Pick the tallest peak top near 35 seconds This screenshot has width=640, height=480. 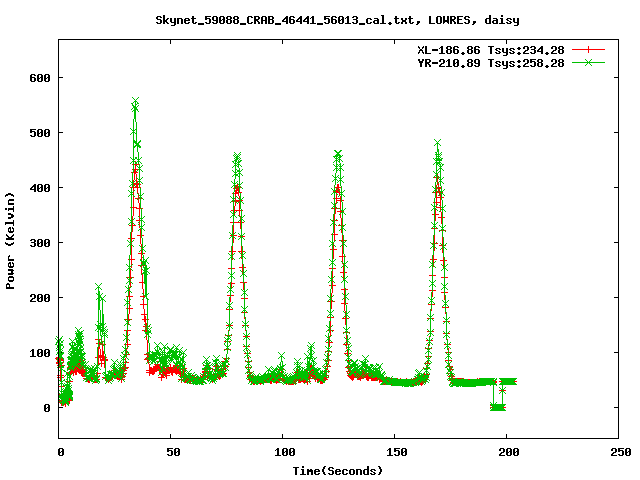tap(135, 102)
